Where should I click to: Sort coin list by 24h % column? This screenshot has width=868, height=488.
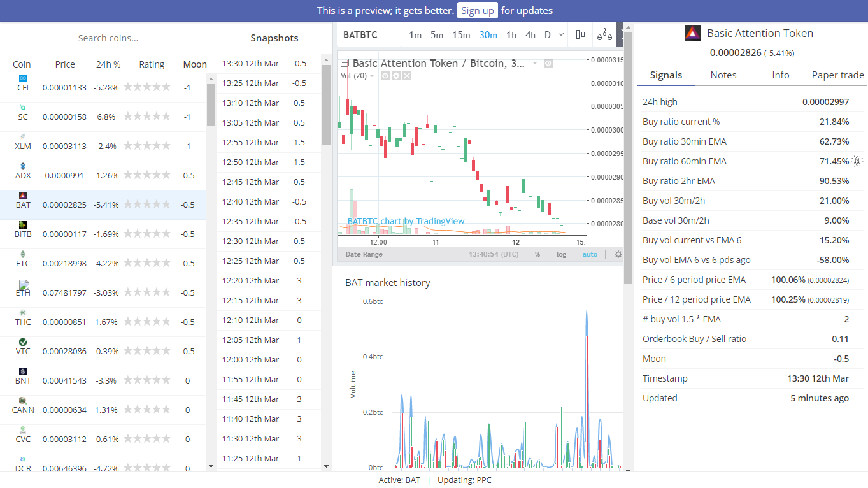[x=108, y=64]
